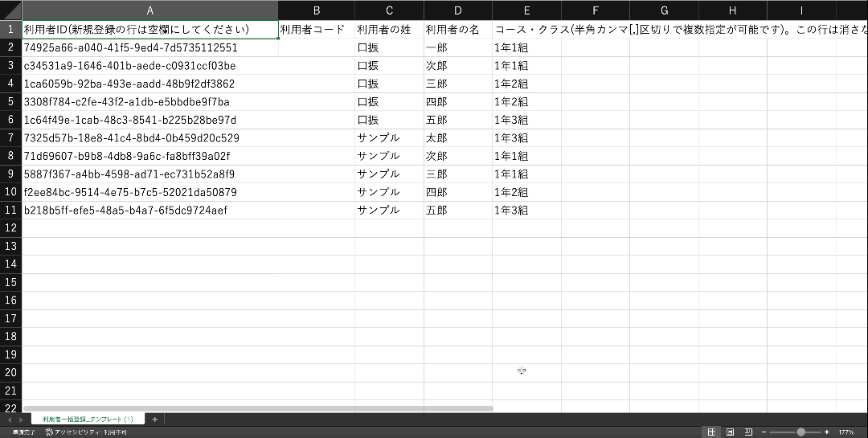Select column H header
The width and height of the screenshot is (868, 438).
pos(732,10)
